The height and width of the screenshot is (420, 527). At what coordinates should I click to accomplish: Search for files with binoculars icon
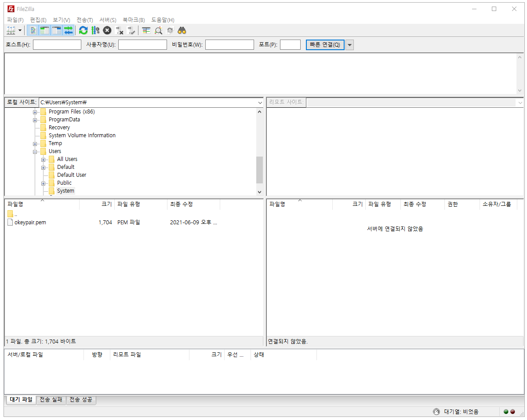tap(182, 31)
